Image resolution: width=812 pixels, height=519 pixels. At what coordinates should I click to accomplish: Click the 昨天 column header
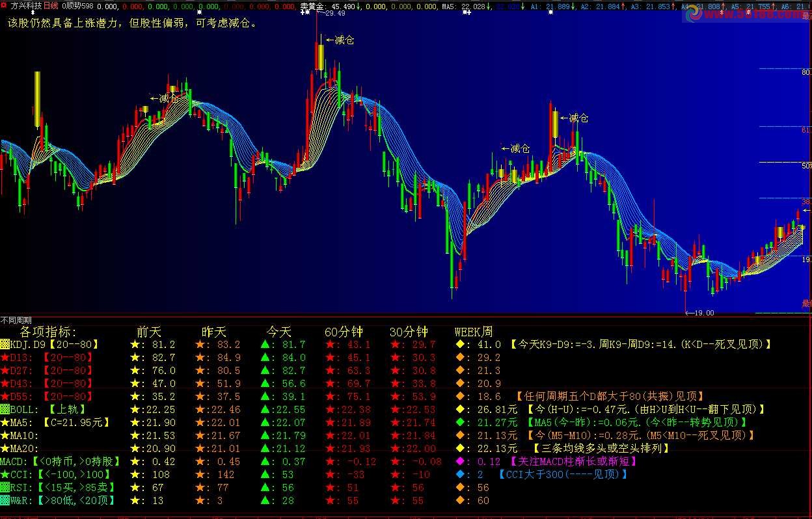pos(215,332)
